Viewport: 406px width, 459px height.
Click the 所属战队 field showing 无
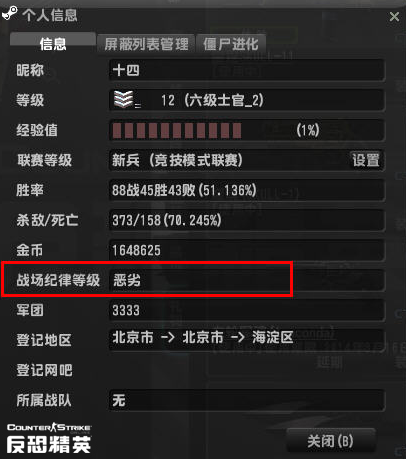(247, 400)
